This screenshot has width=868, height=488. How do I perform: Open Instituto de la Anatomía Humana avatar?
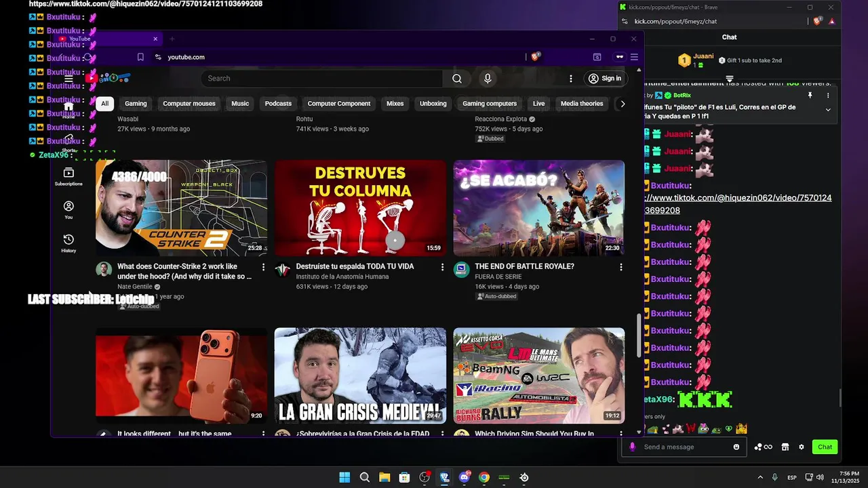click(x=283, y=270)
